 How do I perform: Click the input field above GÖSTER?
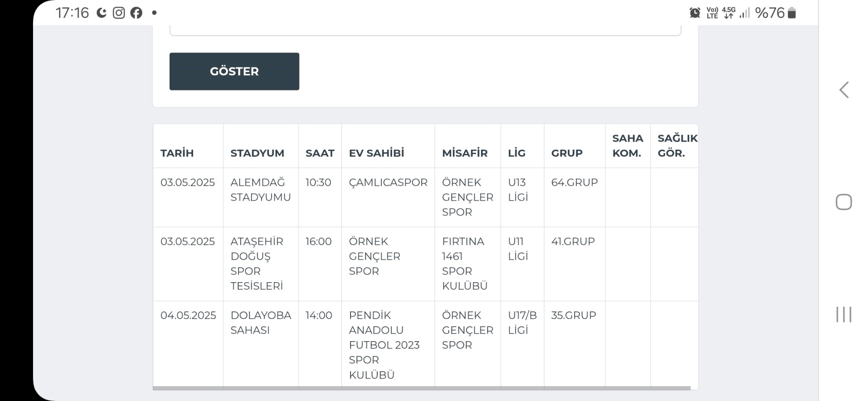coord(425,31)
